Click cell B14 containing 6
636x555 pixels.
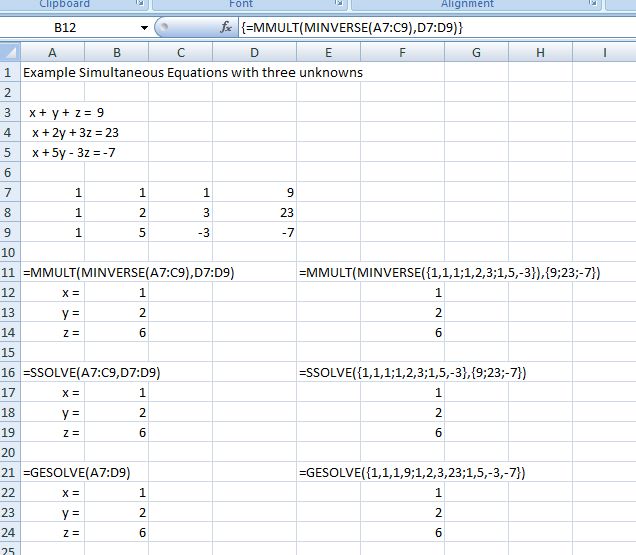click(x=117, y=333)
